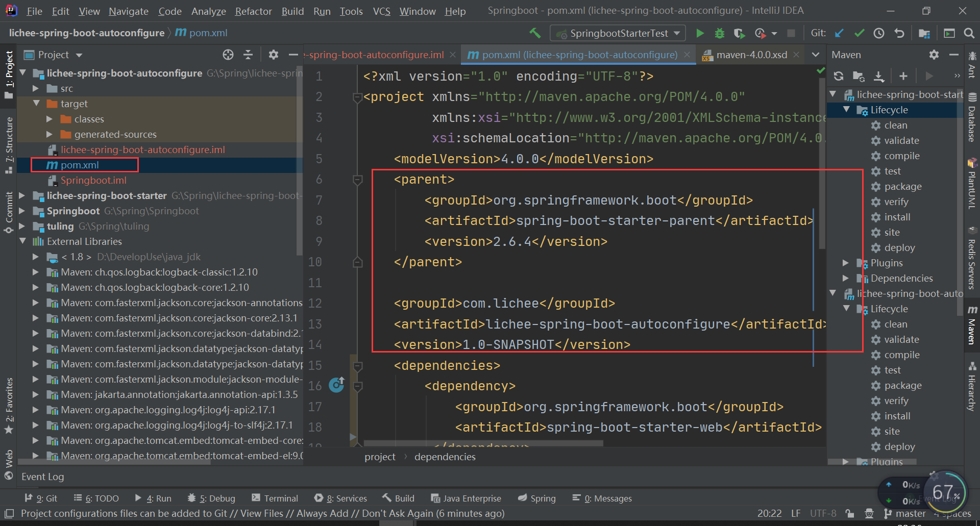980x526 pixels.
Task: Hide the Maven tool window
Action: [954, 55]
